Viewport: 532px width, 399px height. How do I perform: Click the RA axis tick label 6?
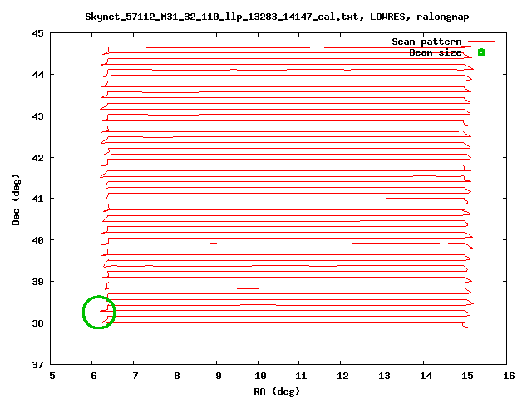coord(94,376)
